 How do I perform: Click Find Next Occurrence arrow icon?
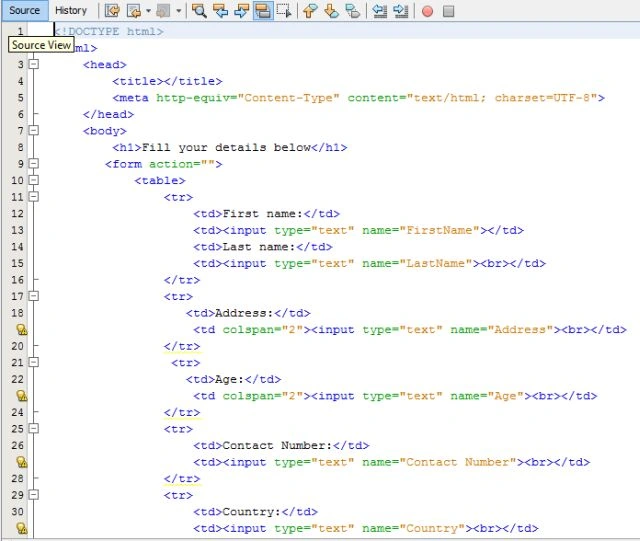point(241,11)
